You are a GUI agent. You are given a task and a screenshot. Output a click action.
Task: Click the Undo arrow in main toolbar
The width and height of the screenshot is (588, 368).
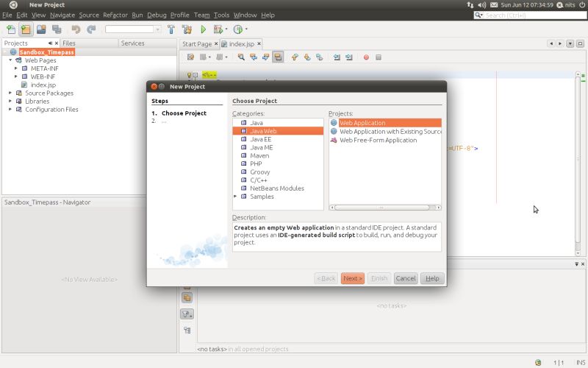(76, 29)
